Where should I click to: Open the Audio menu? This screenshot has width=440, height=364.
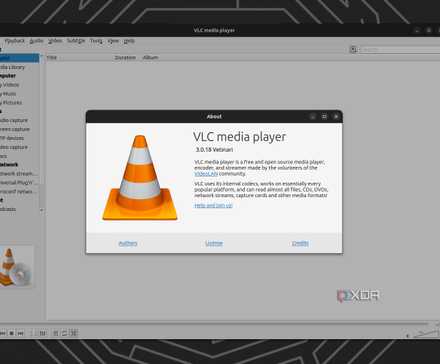36,41
